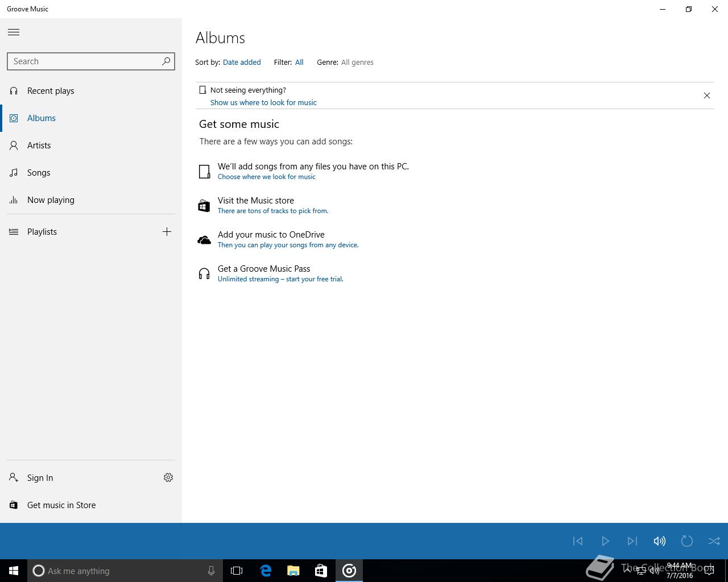The image size is (728, 582).
Task: Go to Artists view
Action: point(91,145)
